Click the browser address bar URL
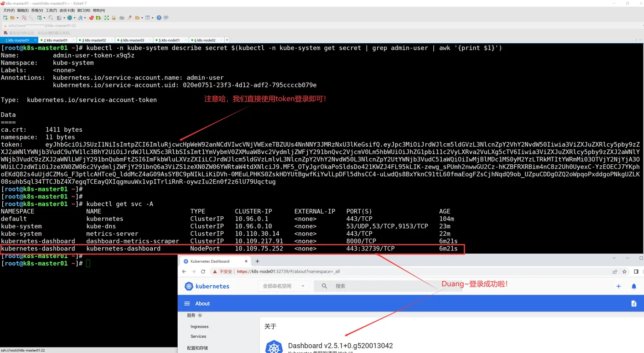 289,272
